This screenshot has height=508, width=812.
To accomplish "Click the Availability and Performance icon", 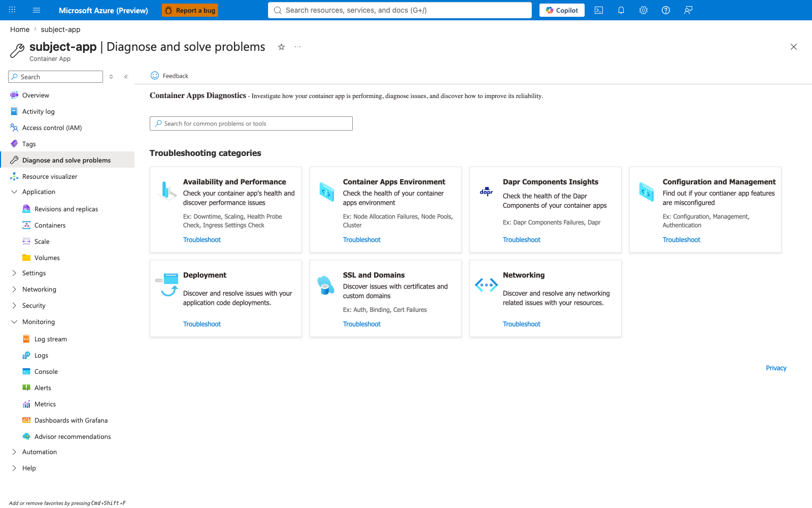I will [x=166, y=191].
